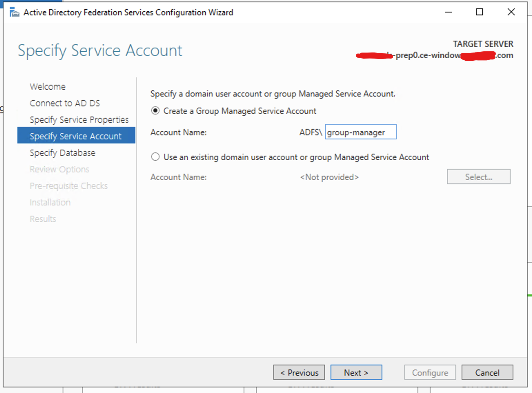Click the Previous button

299,372
